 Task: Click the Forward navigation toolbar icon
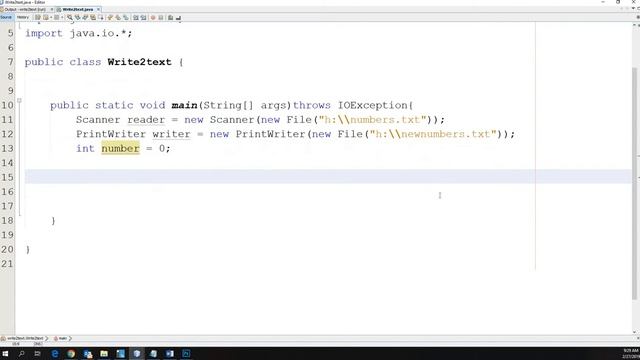coord(57,18)
